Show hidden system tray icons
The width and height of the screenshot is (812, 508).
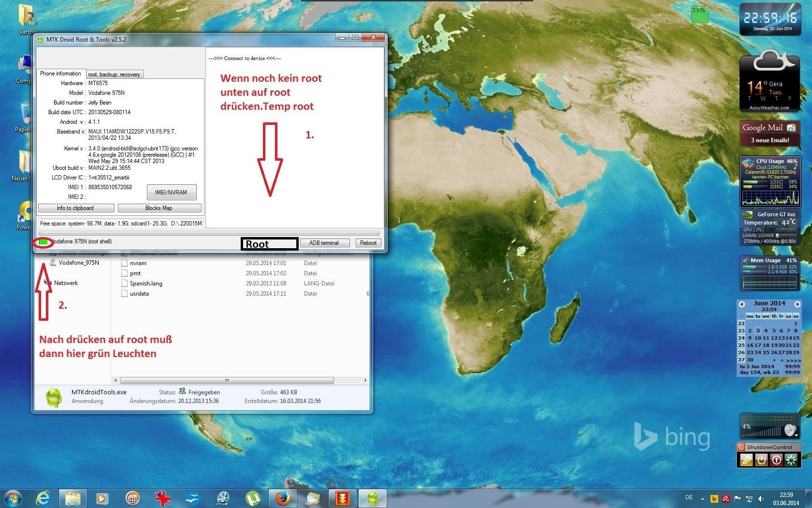coord(703,498)
